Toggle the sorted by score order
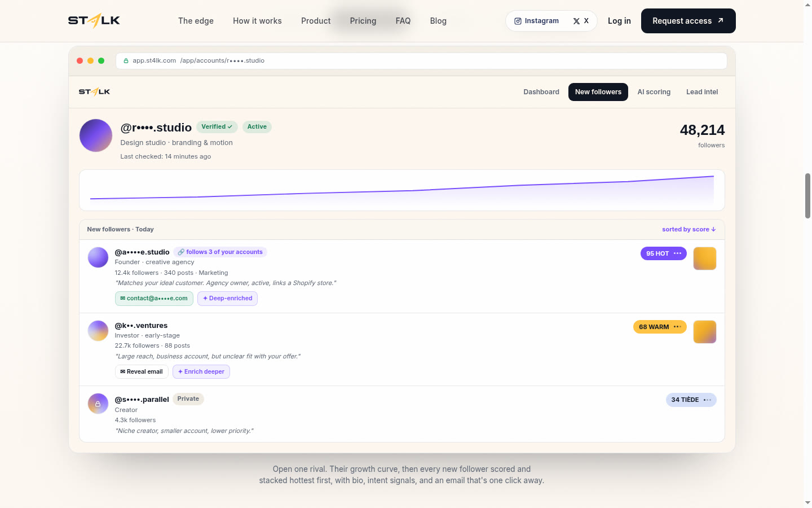Viewport: 812px width, 508px height. [x=689, y=229]
